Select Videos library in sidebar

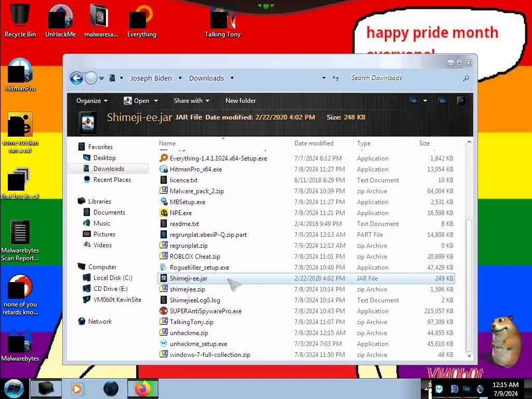pyautogui.click(x=102, y=245)
